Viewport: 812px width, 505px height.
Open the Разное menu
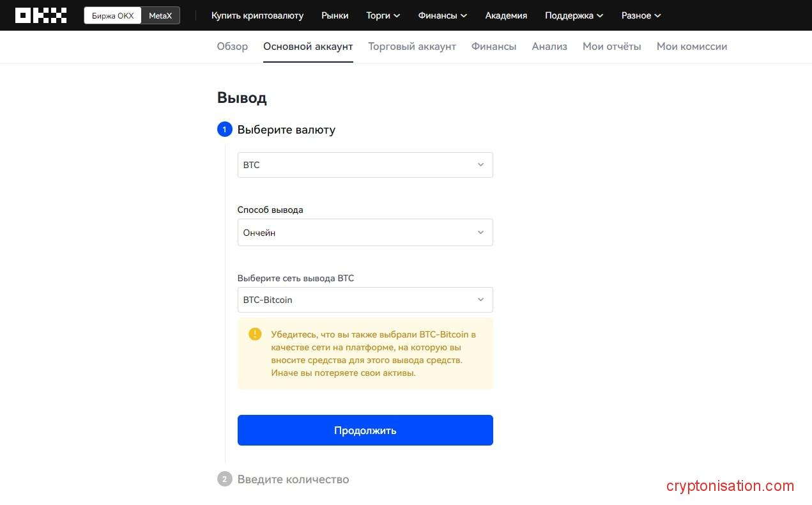641,15
